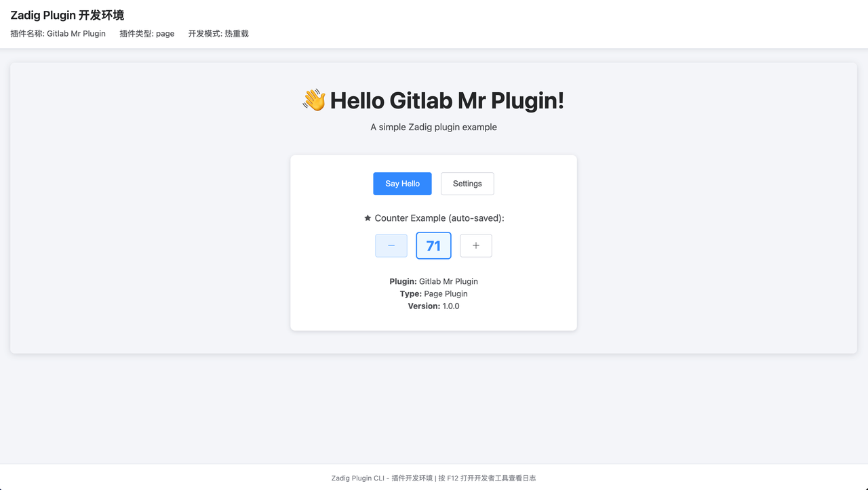Decrease the counter with the minus button
Screen dimensions: 868x490
click(x=391, y=245)
